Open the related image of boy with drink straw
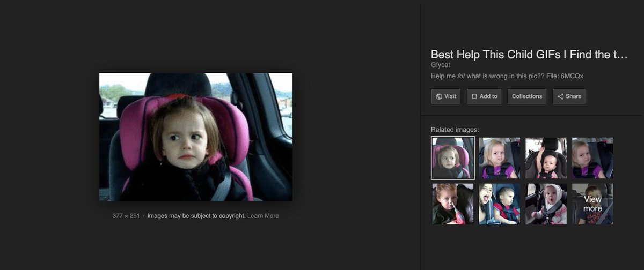 click(453, 204)
